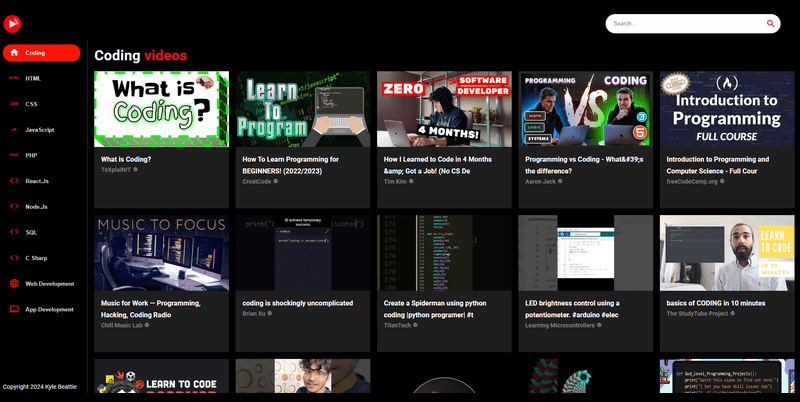800x402 pixels.
Task: Click the laptop icon beside App Development
Action: point(14,309)
